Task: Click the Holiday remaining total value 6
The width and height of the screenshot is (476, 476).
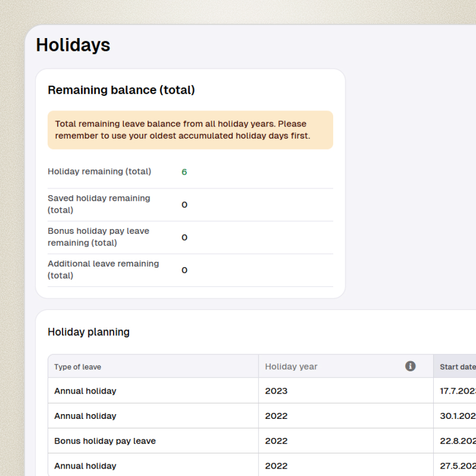Action: point(184,172)
